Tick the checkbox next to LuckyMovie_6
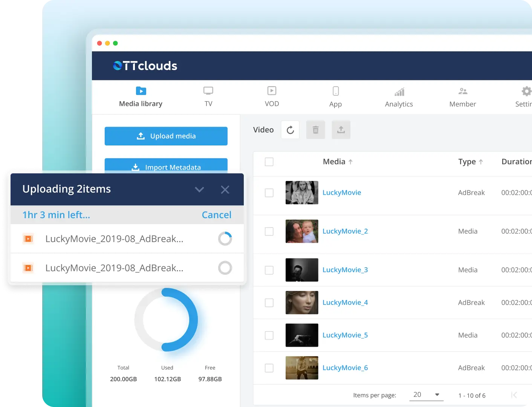 (269, 368)
